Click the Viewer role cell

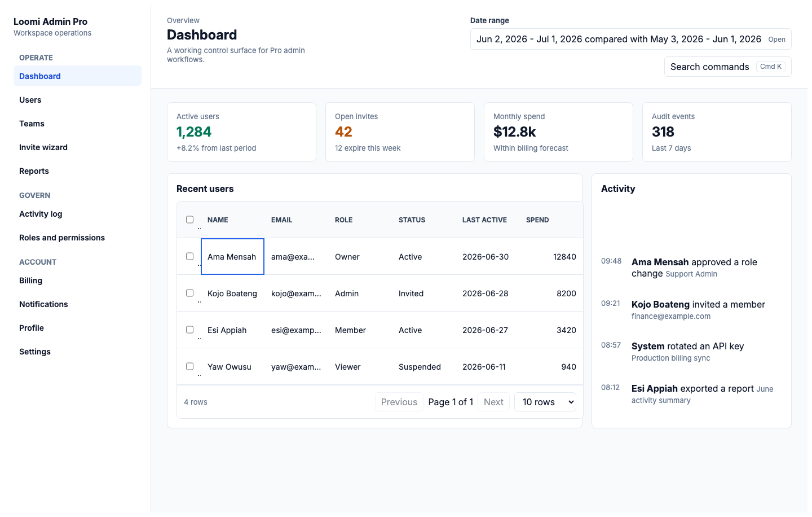[x=360, y=367]
